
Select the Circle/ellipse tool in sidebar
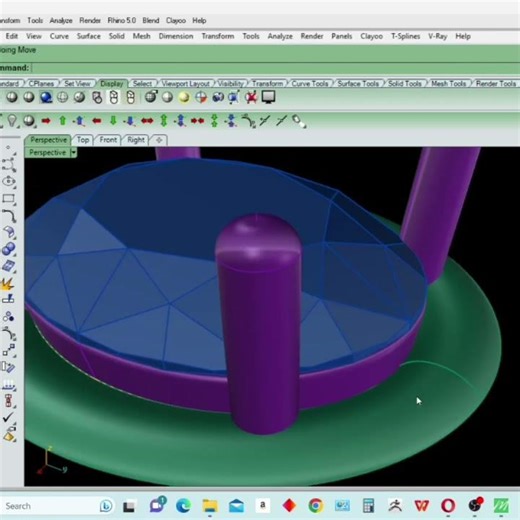(x=9, y=182)
